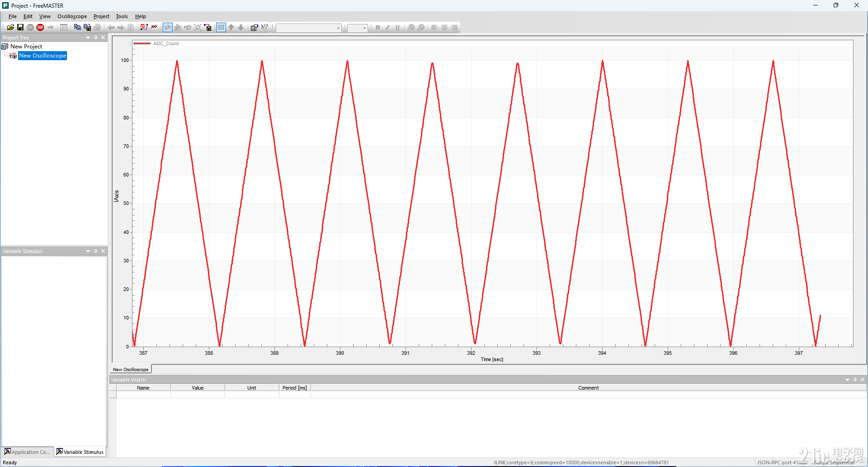The width and height of the screenshot is (868, 467).
Task: Open the File menu
Action: click(x=13, y=16)
